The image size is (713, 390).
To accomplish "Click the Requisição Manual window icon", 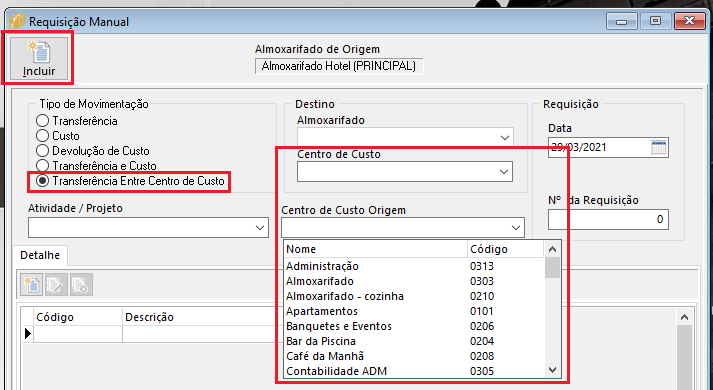I will (x=17, y=21).
